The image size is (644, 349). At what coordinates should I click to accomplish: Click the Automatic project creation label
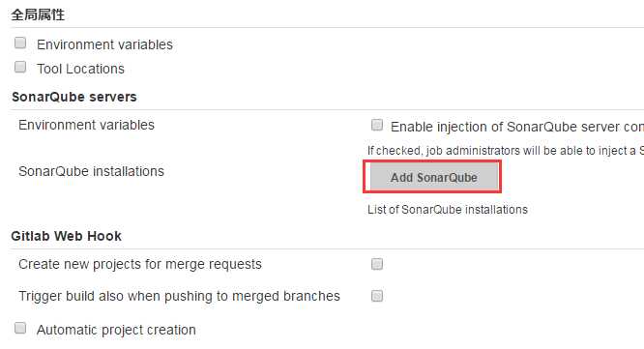[116, 330]
